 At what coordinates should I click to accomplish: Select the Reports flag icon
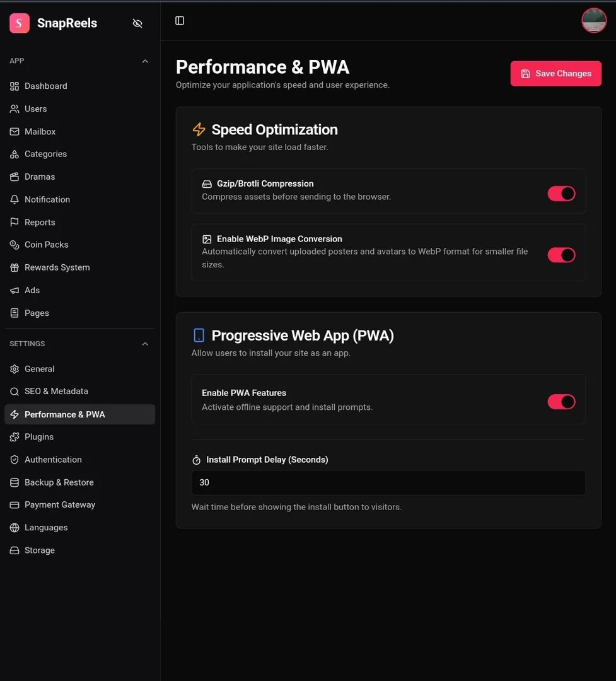click(x=15, y=222)
